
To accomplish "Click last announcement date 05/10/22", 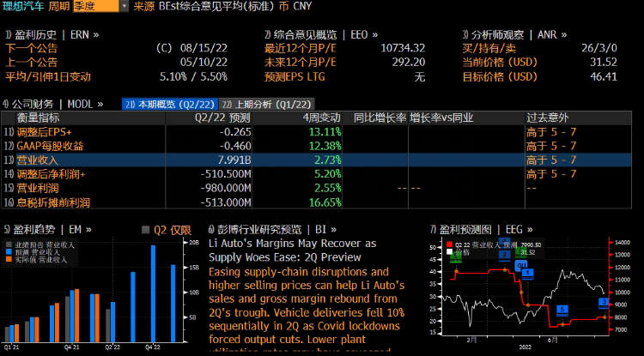I will tap(204, 63).
